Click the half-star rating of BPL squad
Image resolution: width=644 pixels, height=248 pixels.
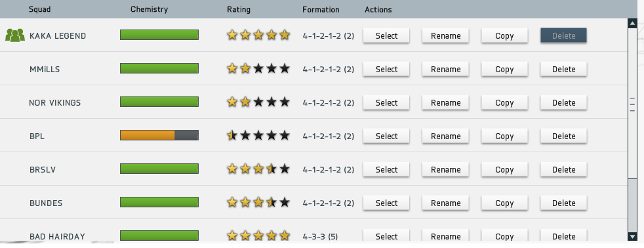(258, 136)
